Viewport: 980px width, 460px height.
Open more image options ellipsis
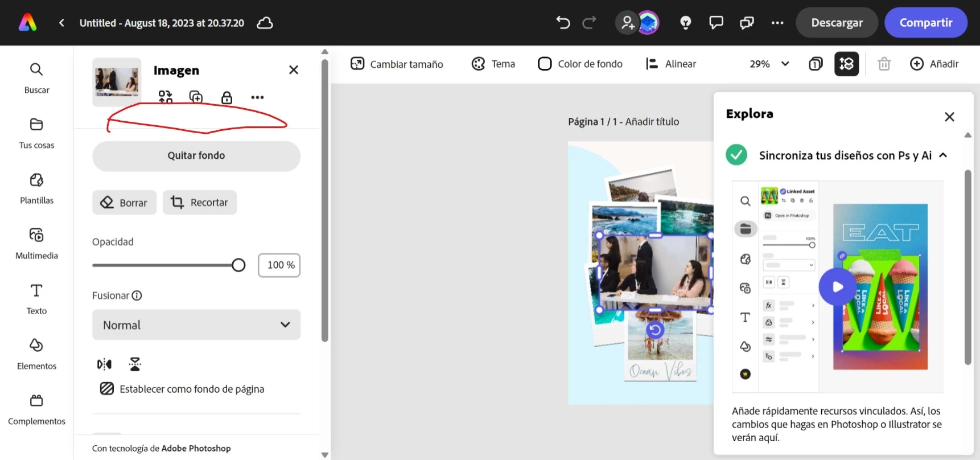[257, 97]
